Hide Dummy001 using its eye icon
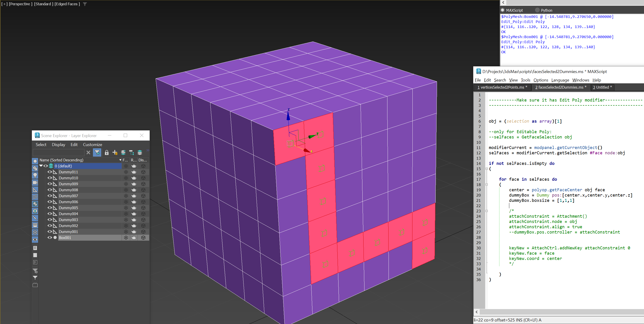This screenshot has height=324, width=644. pos(50,232)
